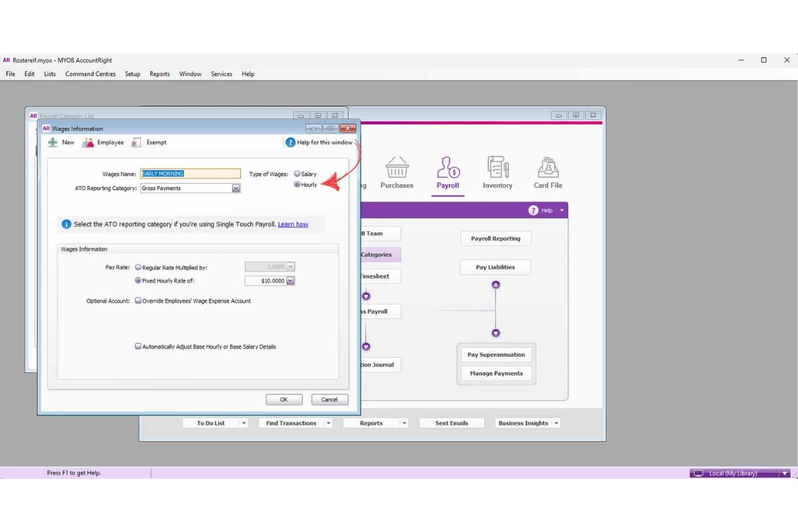Open the Services menu
This screenshot has width=798, height=532.
[221, 74]
